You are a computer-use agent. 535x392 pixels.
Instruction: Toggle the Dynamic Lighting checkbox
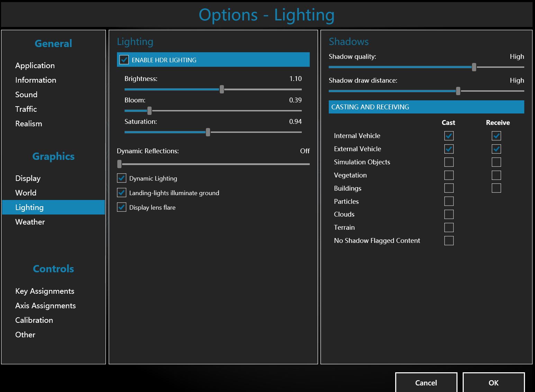(x=121, y=178)
